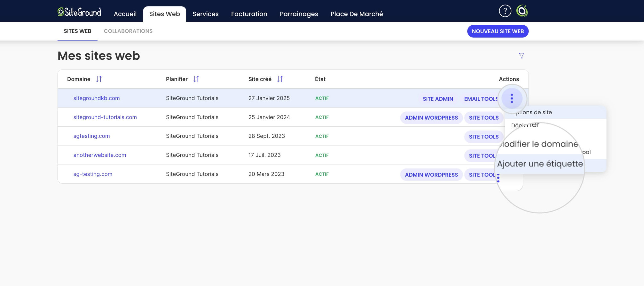Screen dimensions: 644x286
Task: Click ACTIF status of sgtesting.com
Action: 322,136
